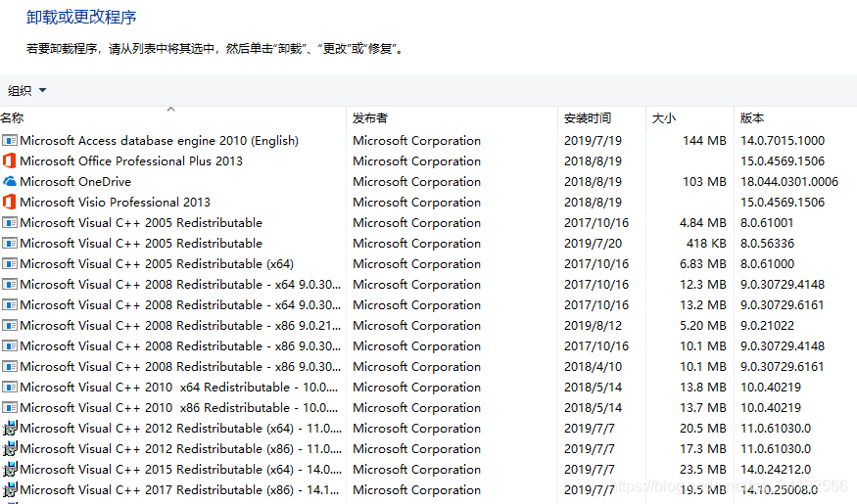This screenshot has width=857, height=504.
Task: Select Visual C++ 2017 Redistributable (x86) name
Action: 179,489
